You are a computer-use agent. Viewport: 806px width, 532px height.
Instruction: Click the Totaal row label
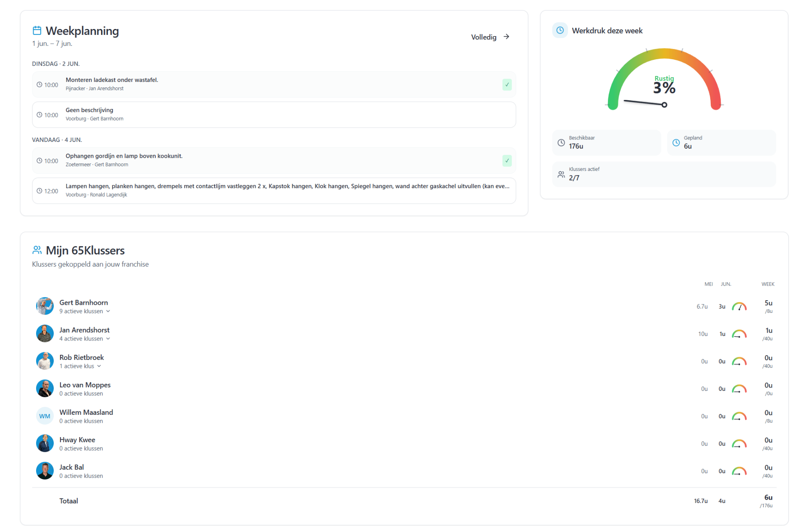pos(69,501)
